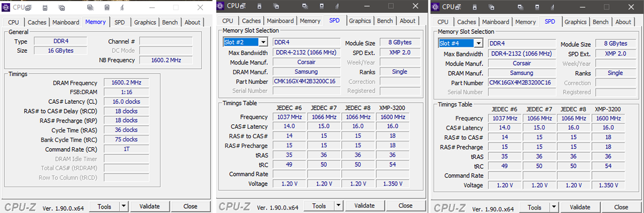Open the Mainboard tab in the Memory window
Screen dimensions: 644x213
(x=65, y=23)
